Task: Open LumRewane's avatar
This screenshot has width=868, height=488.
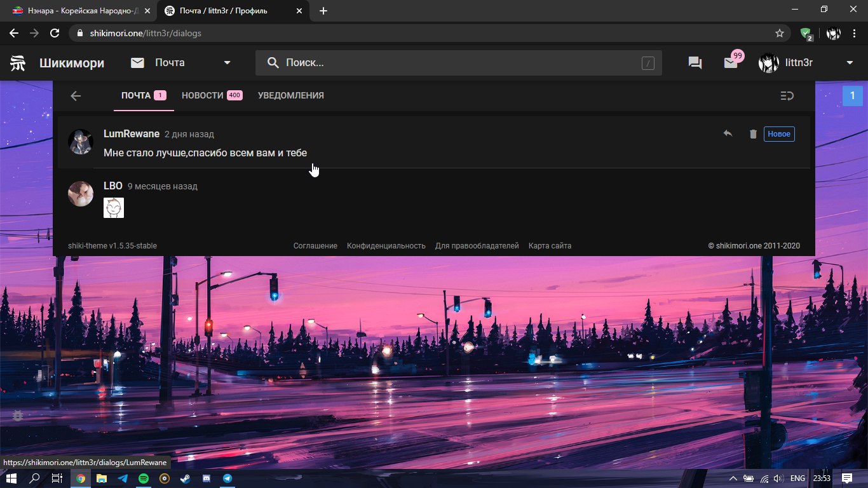Action: coord(81,142)
